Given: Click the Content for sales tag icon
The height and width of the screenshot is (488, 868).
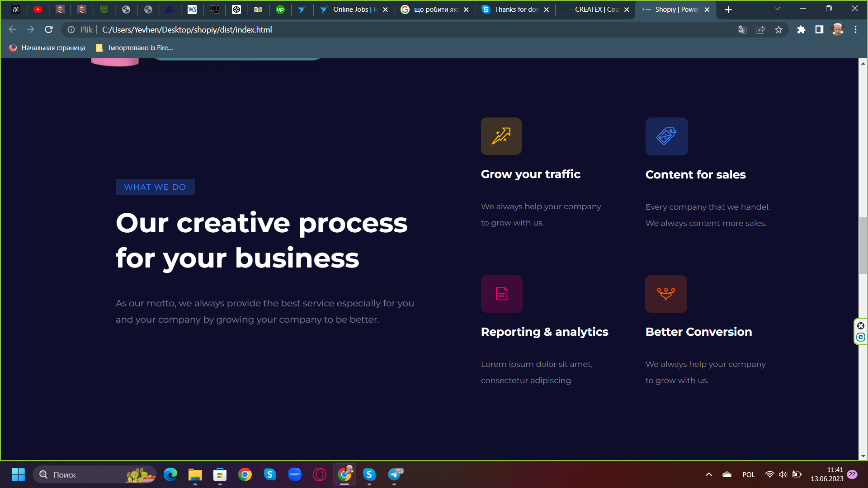Looking at the screenshot, I should (x=667, y=136).
